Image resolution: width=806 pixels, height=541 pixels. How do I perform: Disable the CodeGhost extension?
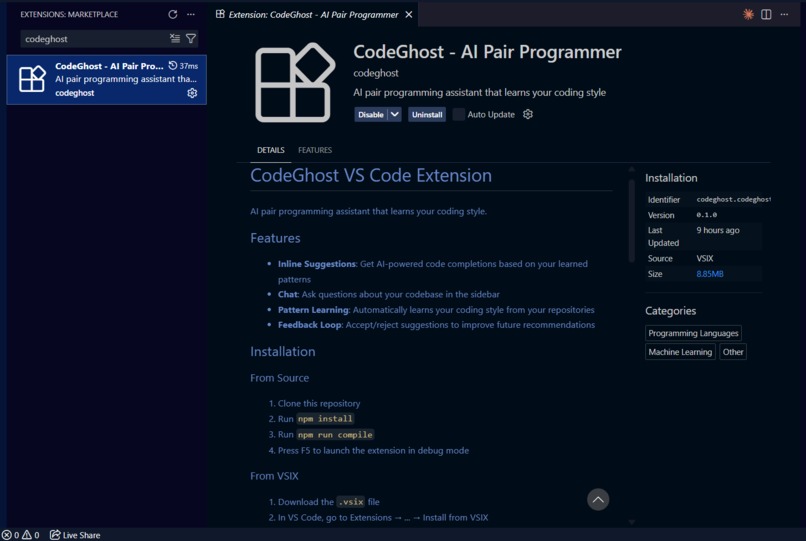[371, 115]
